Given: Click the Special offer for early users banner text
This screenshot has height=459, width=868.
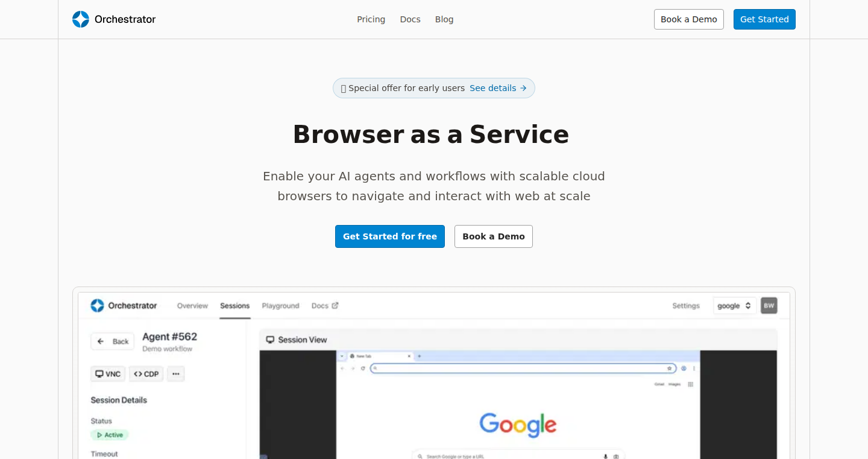Looking at the screenshot, I should point(406,88).
